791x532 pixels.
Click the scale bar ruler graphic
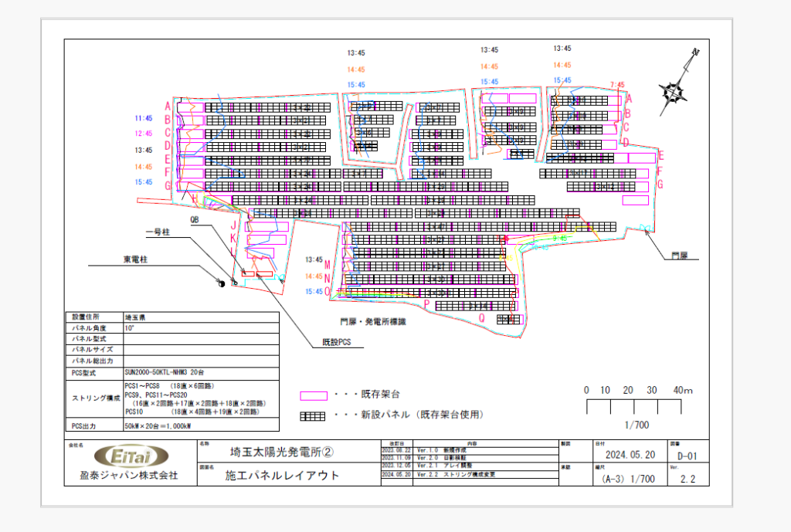click(x=633, y=406)
